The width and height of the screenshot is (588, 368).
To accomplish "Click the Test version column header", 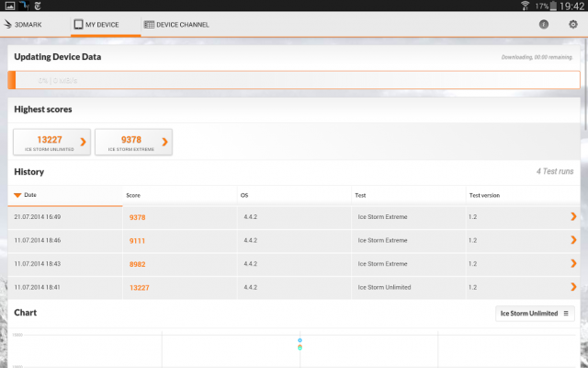I will [523, 195].
